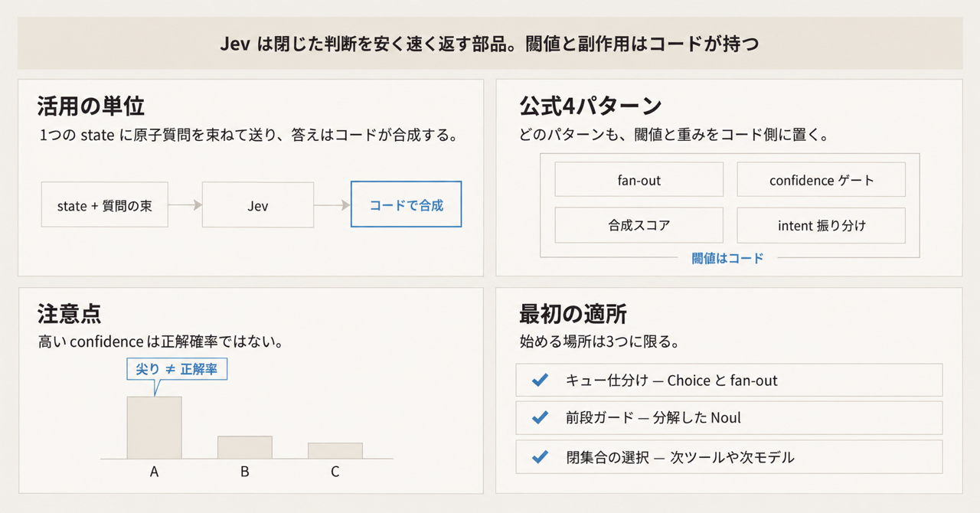Click the arrow between state box and Jev
This screenshot has height=513, width=980.
[185, 205]
